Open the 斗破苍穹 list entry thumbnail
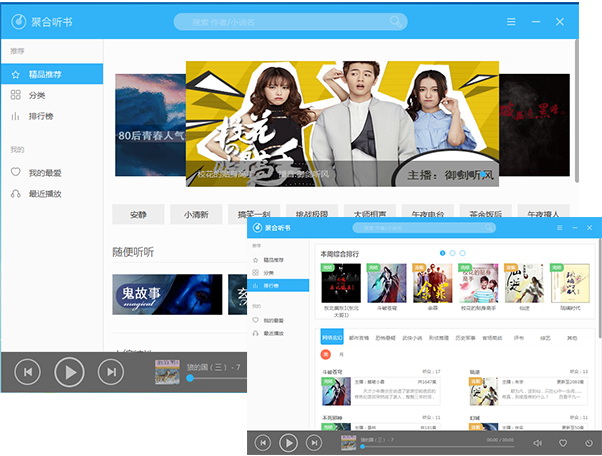Screen dimensions: 602x456 pos(336,391)
